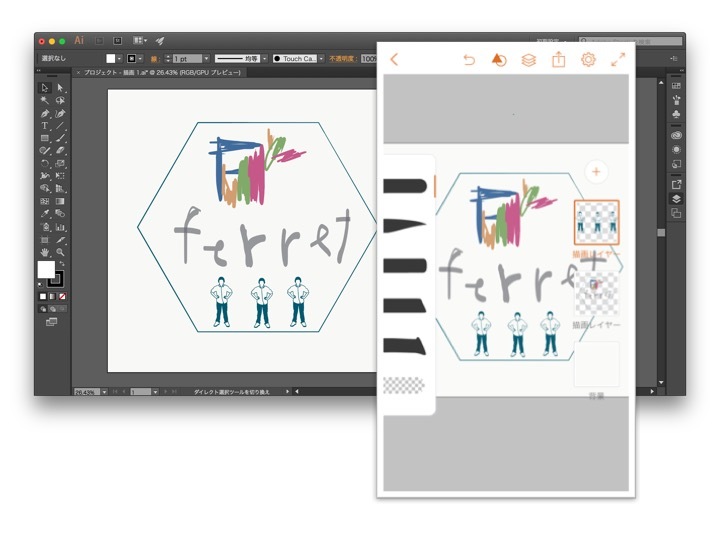Viewport: 720px width, 540px height.
Task: Open the layers stack icon in mobile app
Action: pos(529,60)
